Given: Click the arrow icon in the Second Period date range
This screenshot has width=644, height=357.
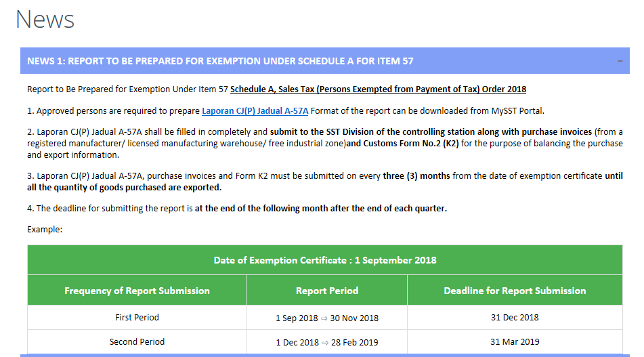Looking at the screenshot, I should [x=325, y=343].
